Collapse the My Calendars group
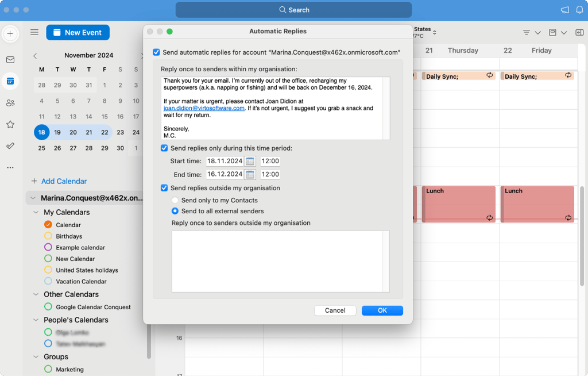Viewport: 588px width, 376px height. [x=36, y=212]
